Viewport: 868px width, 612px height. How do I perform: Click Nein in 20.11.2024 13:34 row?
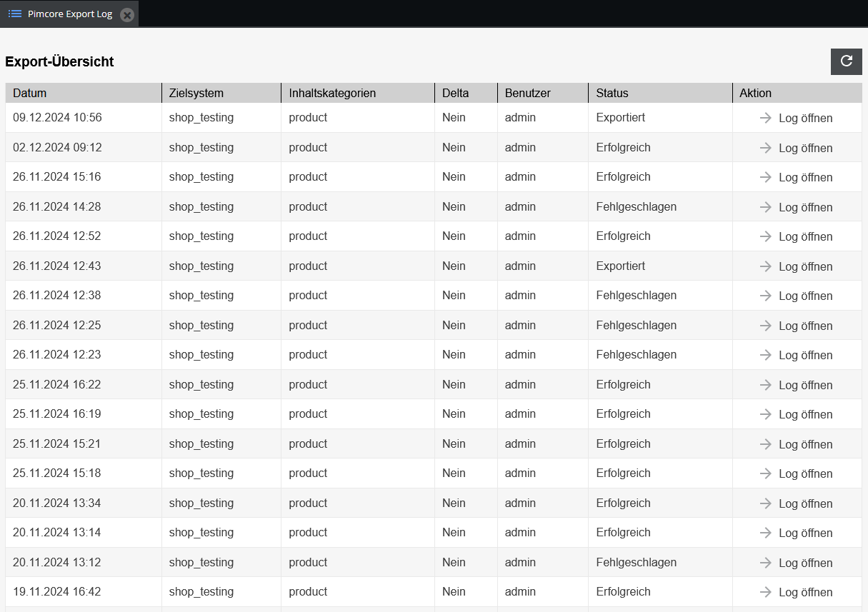click(x=454, y=503)
